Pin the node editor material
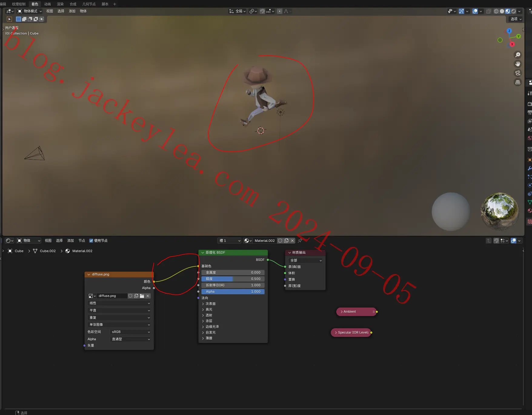532x415 pixels. 300,241
